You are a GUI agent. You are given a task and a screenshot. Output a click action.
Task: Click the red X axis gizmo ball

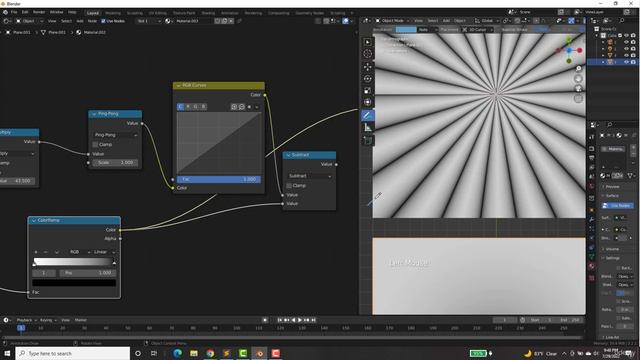[x=580, y=50]
